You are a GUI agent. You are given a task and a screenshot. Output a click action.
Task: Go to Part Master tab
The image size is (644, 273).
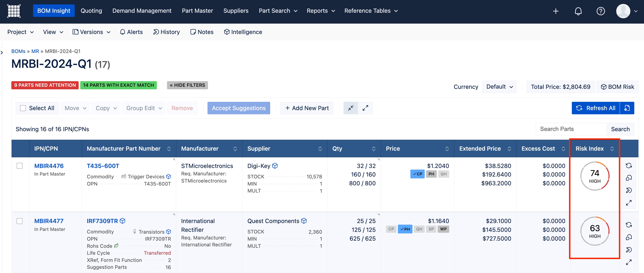[x=197, y=11]
